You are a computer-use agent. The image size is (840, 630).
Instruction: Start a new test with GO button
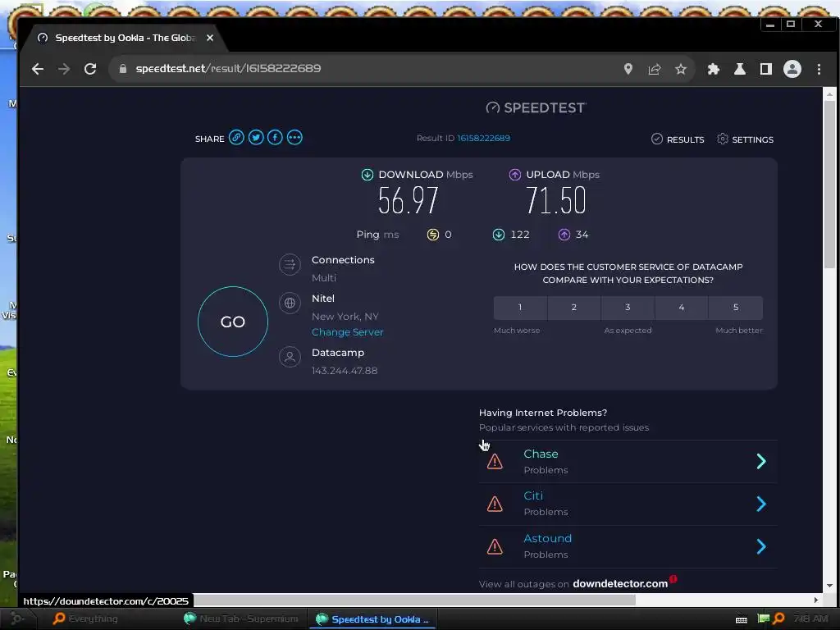pyautogui.click(x=233, y=322)
